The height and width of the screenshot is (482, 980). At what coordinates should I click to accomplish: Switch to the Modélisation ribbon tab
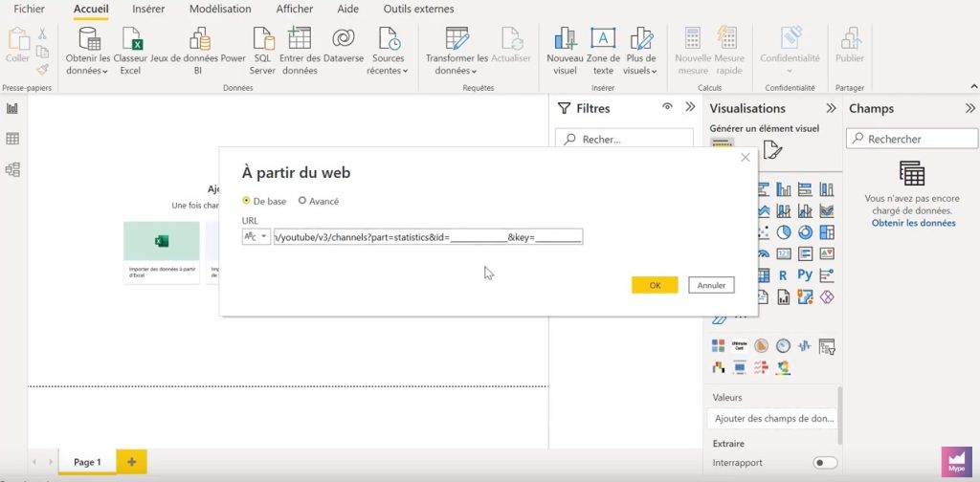[220, 10]
